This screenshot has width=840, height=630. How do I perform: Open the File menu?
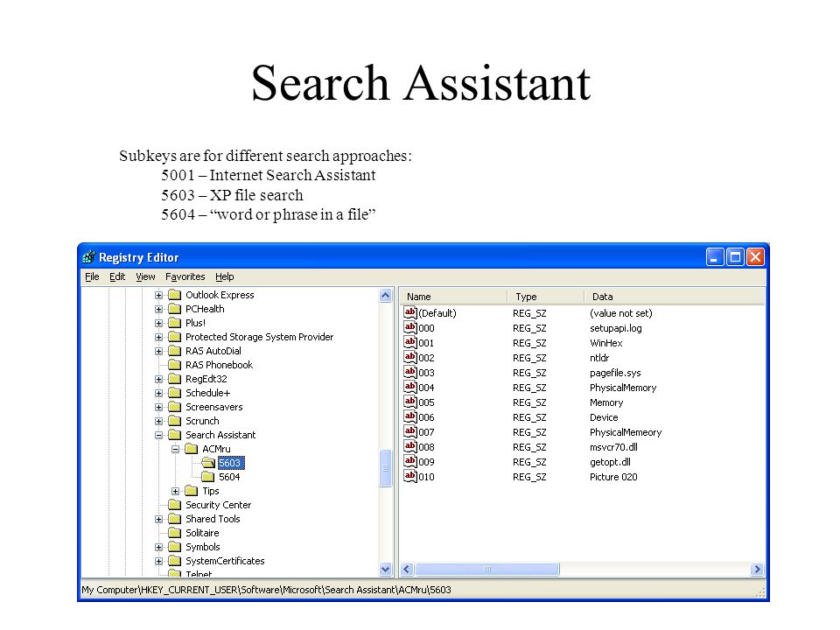click(x=92, y=276)
